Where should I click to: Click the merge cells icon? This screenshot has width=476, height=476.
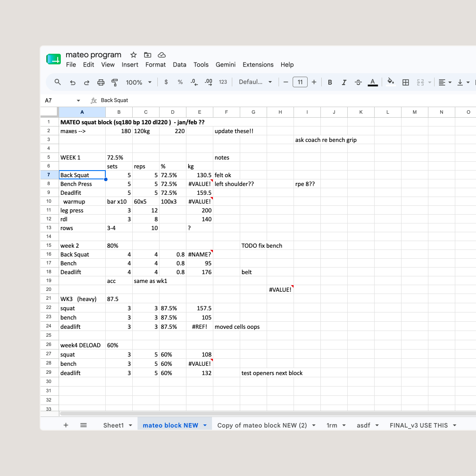(x=420, y=82)
